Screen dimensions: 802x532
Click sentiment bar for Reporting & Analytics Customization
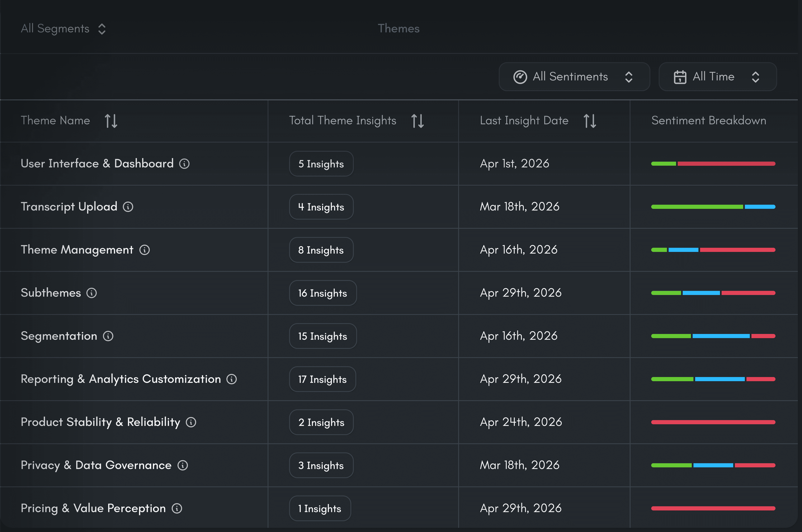[x=713, y=379]
